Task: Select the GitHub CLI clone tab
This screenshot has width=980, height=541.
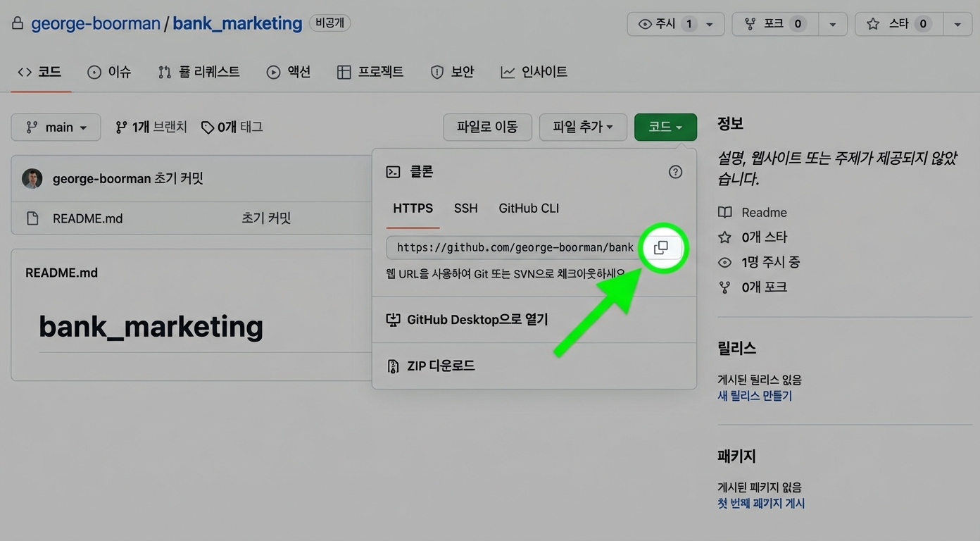Action: pyautogui.click(x=529, y=209)
